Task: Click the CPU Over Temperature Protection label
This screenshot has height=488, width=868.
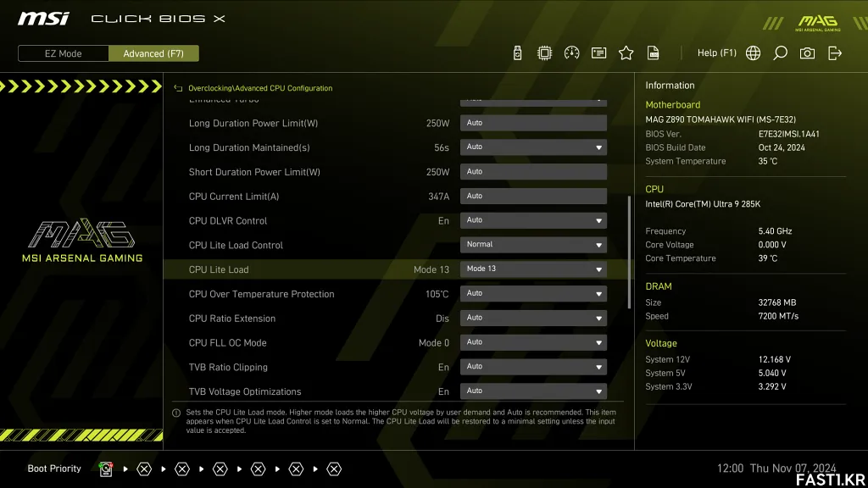Action: coord(261,294)
